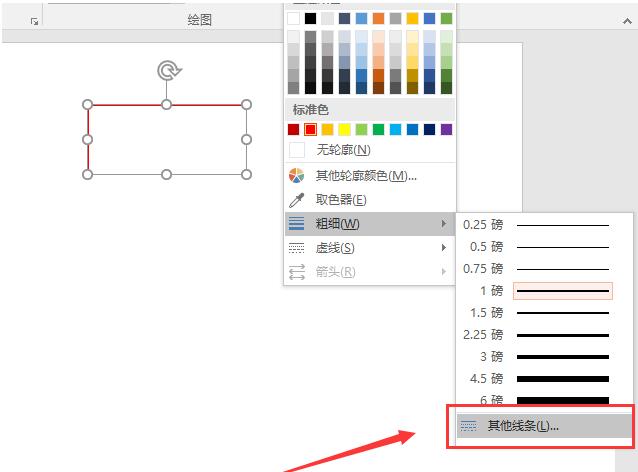
Task: Pick the light green standard color
Action: (361, 129)
